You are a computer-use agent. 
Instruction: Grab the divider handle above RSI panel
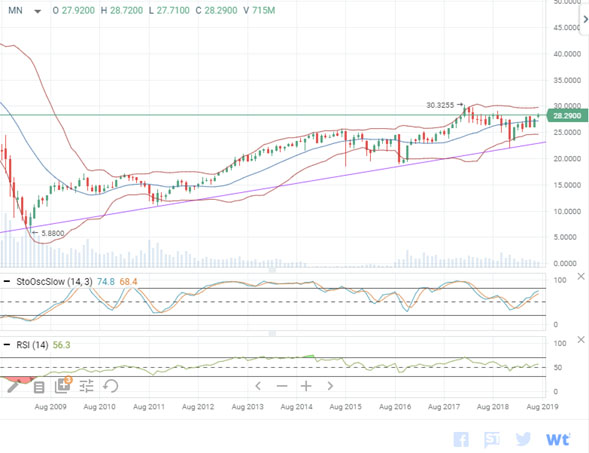[x=272, y=333]
